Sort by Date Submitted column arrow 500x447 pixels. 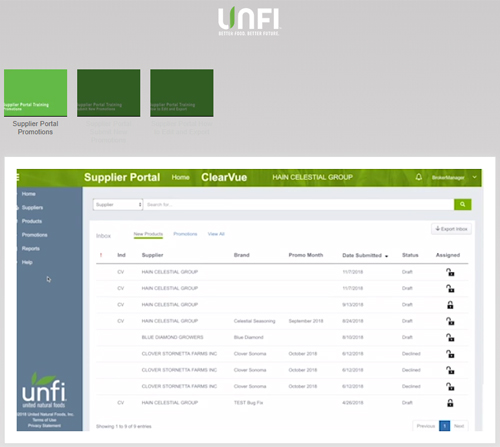point(387,256)
